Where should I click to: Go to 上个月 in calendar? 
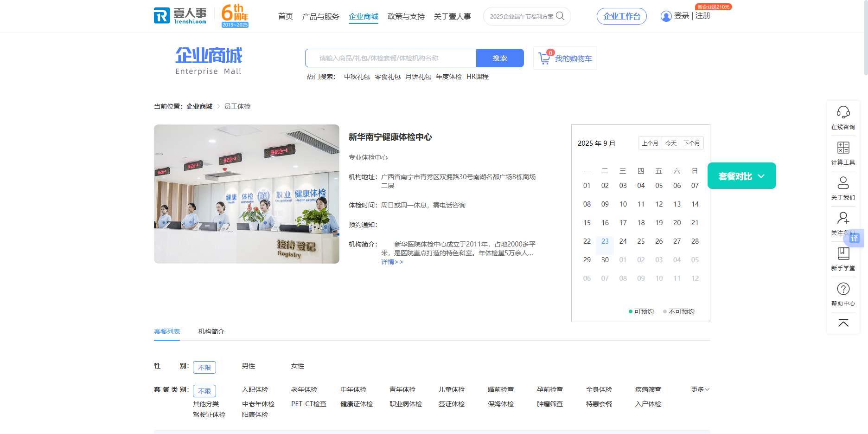[x=650, y=143]
